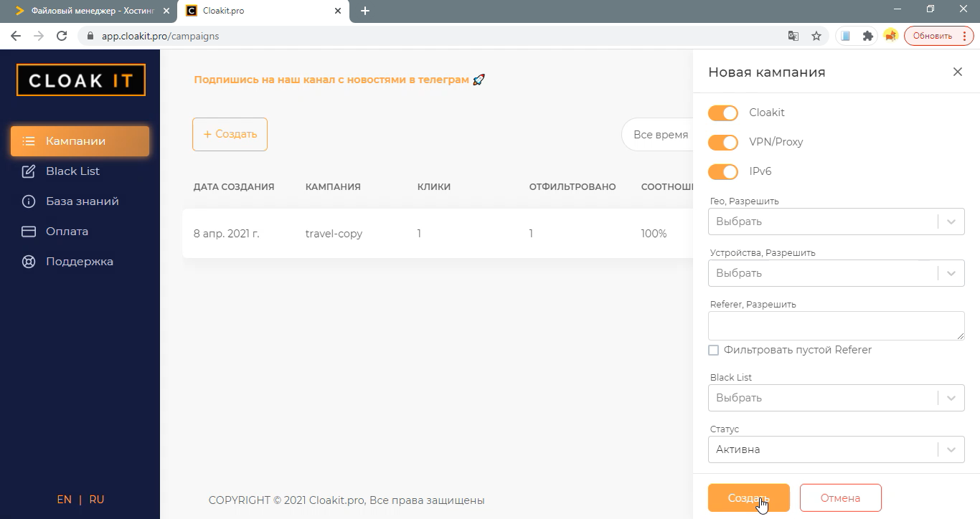Disable the Cloakit toggle
This screenshot has height=519, width=980.
point(723,113)
